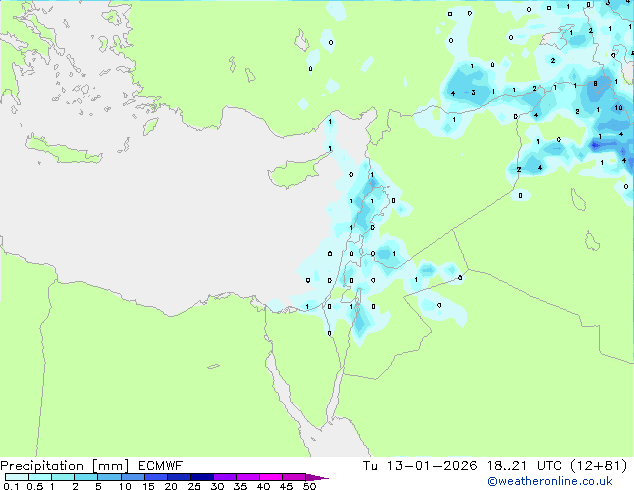
Task: Click the 'ECMWF' model label
Action: pos(161,466)
